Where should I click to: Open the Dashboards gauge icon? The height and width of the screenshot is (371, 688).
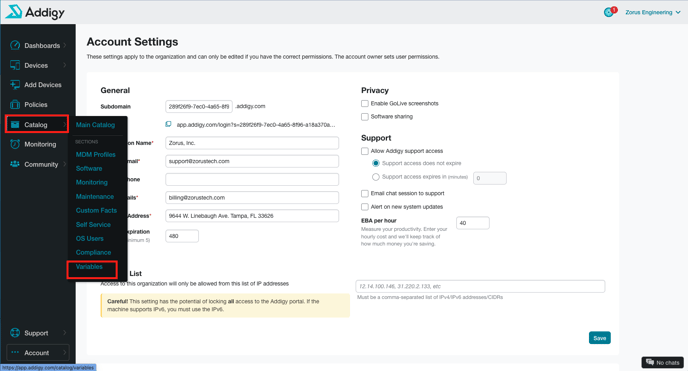pos(15,45)
